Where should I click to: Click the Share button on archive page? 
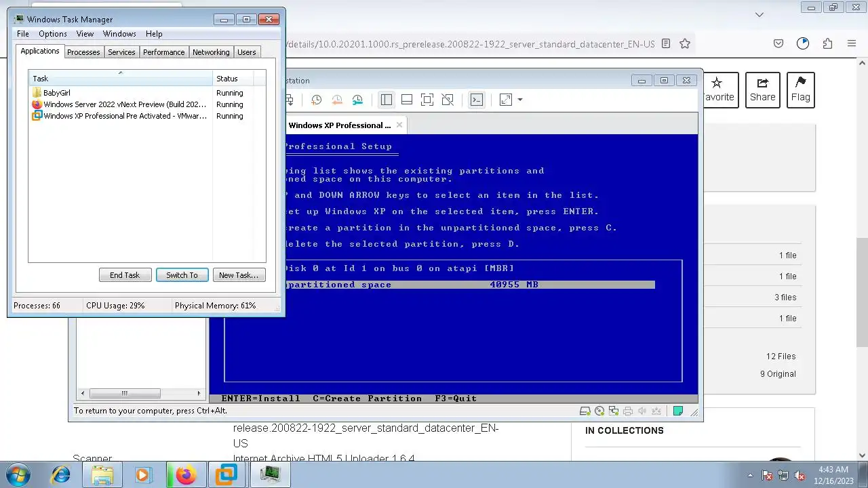coord(762,89)
